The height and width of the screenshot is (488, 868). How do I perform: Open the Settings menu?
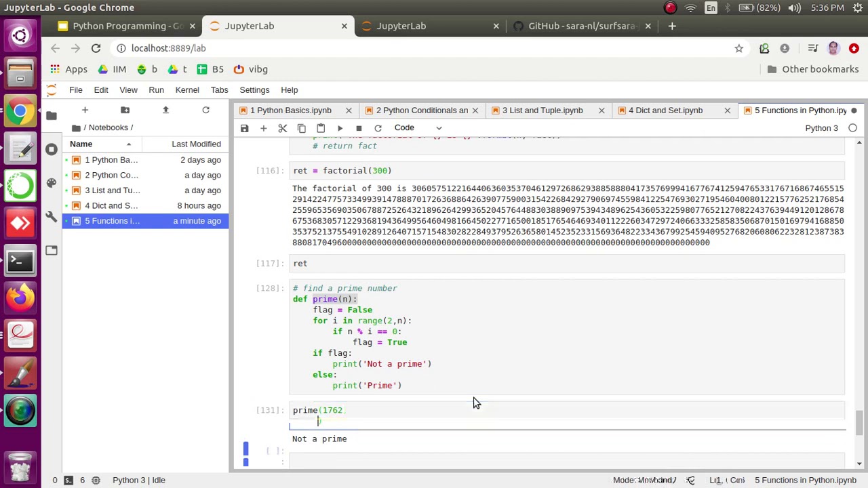[254, 90]
